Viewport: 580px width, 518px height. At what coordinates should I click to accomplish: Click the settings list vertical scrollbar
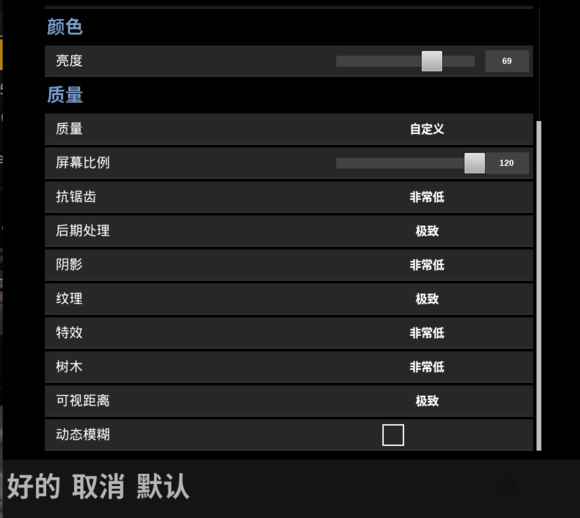pos(539,286)
